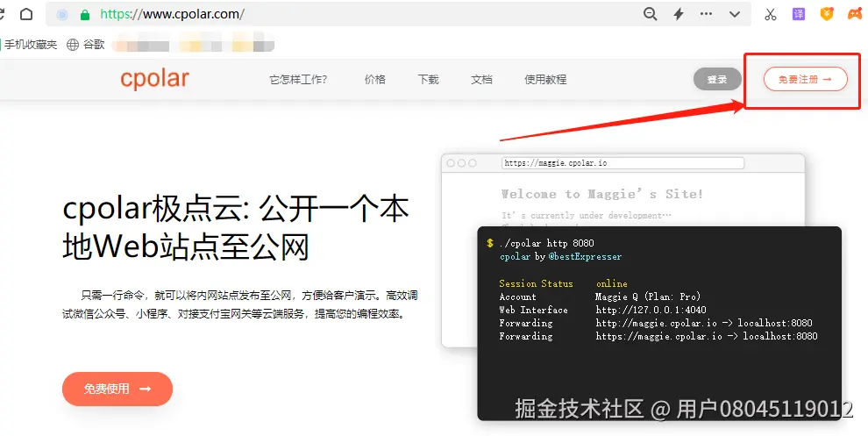Click the Session Status online line
Viewport: 868px width, 436px height.
pyautogui.click(x=563, y=283)
